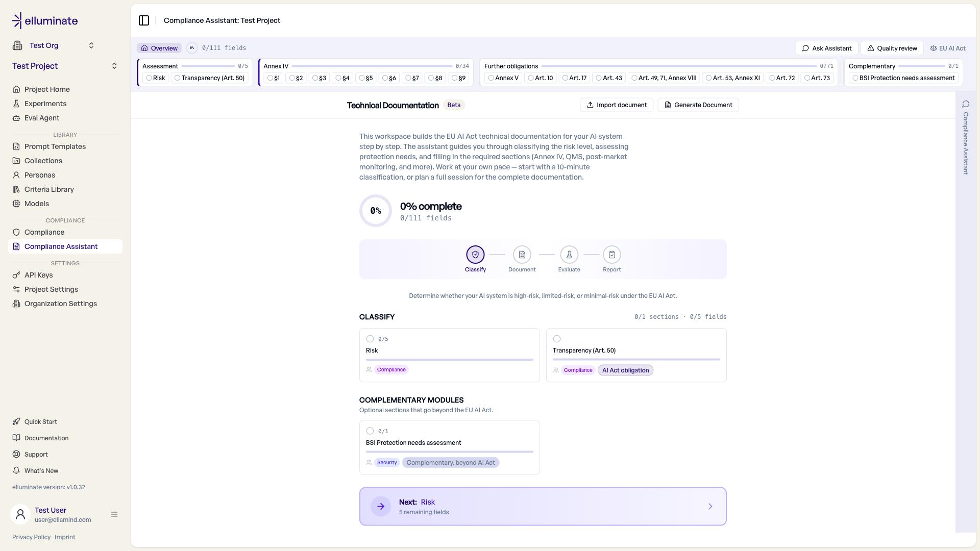Screen dimensions: 980x551
Task: Click the Import document button
Action: (x=617, y=105)
